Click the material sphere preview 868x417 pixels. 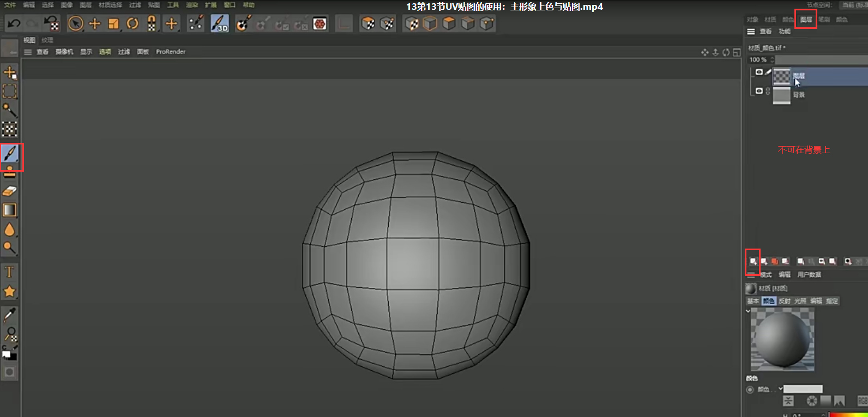click(782, 340)
